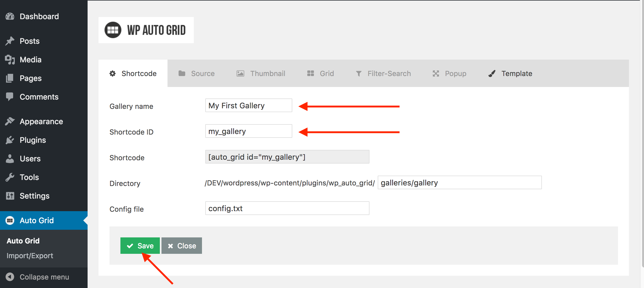Click the Collapse menu arrow icon

(x=10, y=277)
